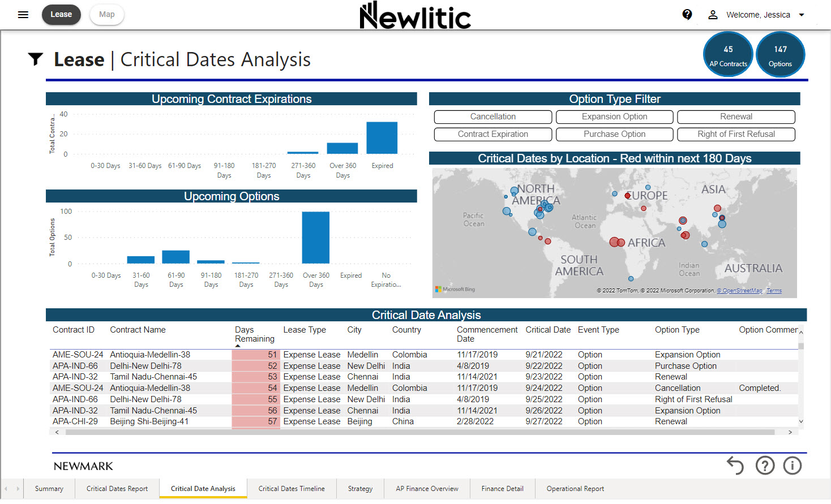The height and width of the screenshot is (504, 831).
Task: Toggle the Purchase Option filter
Action: click(x=614, y=134)
